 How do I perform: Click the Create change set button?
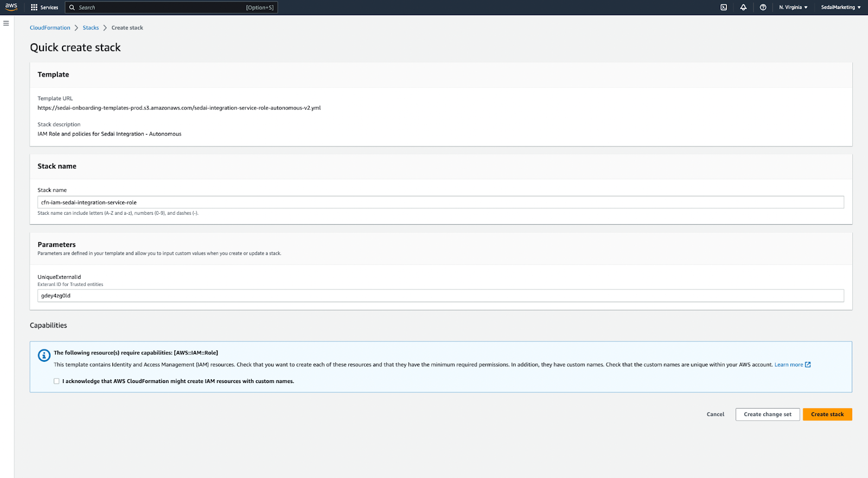[768, 415]
